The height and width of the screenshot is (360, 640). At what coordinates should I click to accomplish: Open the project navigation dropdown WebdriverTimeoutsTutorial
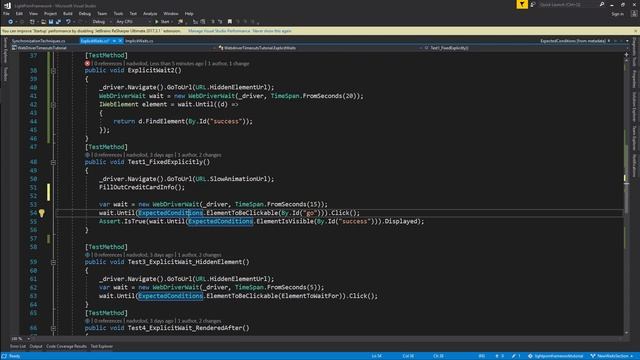pos(113,48)
